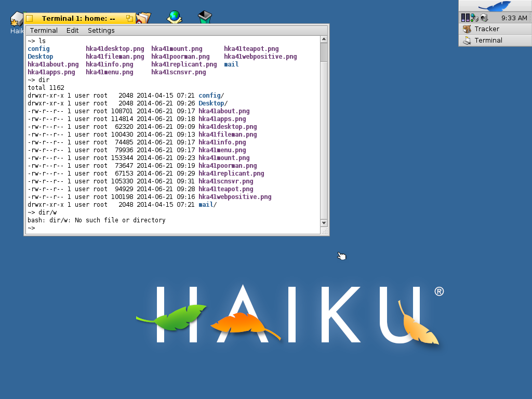This screenshot has height=399, width=532.
Task: Click 'config' in the ls output
Action: (x=38, y=49)
